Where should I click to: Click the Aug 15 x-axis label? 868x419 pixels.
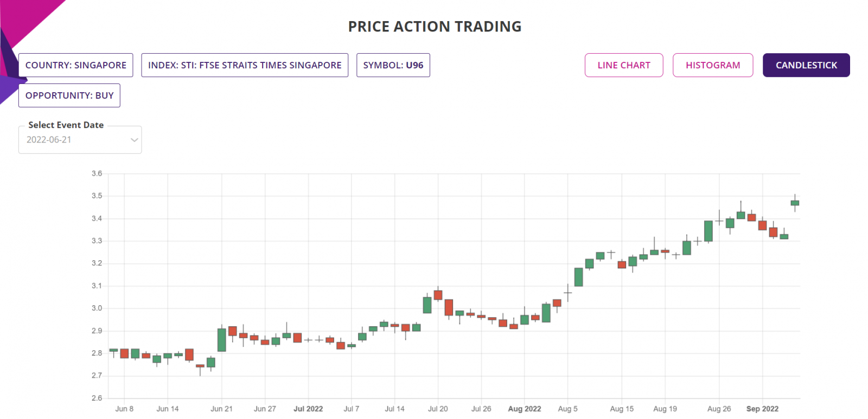[x=622, y=409]
